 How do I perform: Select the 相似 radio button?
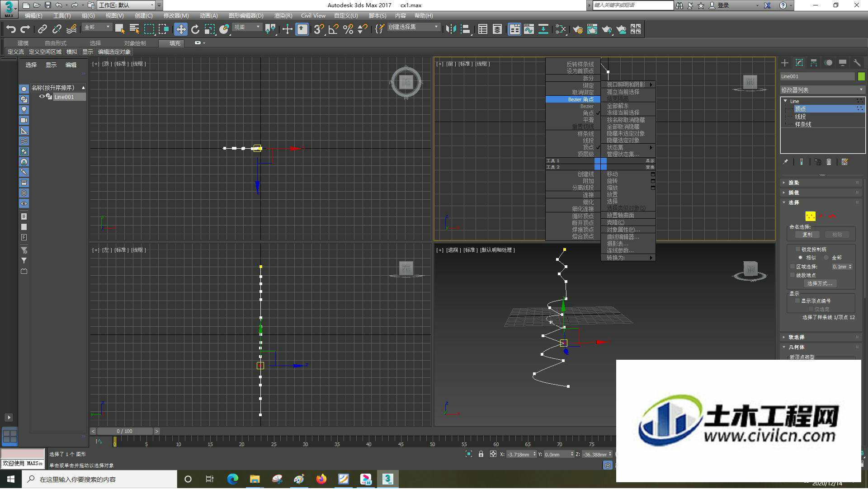[x=800, y=258]
